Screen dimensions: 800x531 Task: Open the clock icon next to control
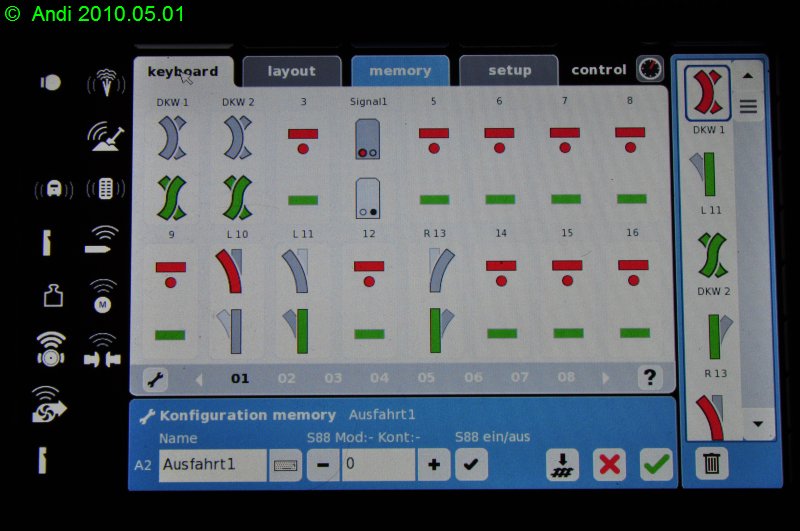[650, 70]
